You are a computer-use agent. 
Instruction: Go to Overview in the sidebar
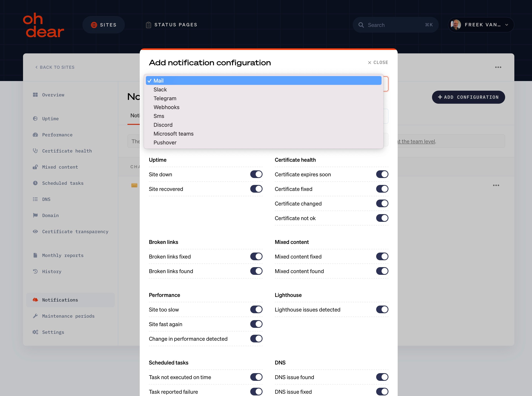[x=53, y=95]
